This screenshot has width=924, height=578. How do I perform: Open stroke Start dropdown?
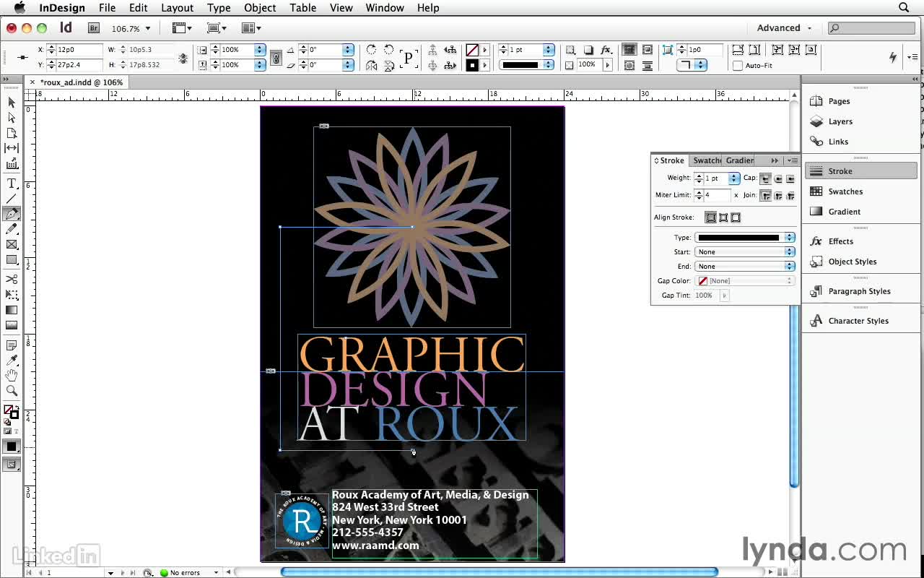pyautogui.click(x=744, y=252)
